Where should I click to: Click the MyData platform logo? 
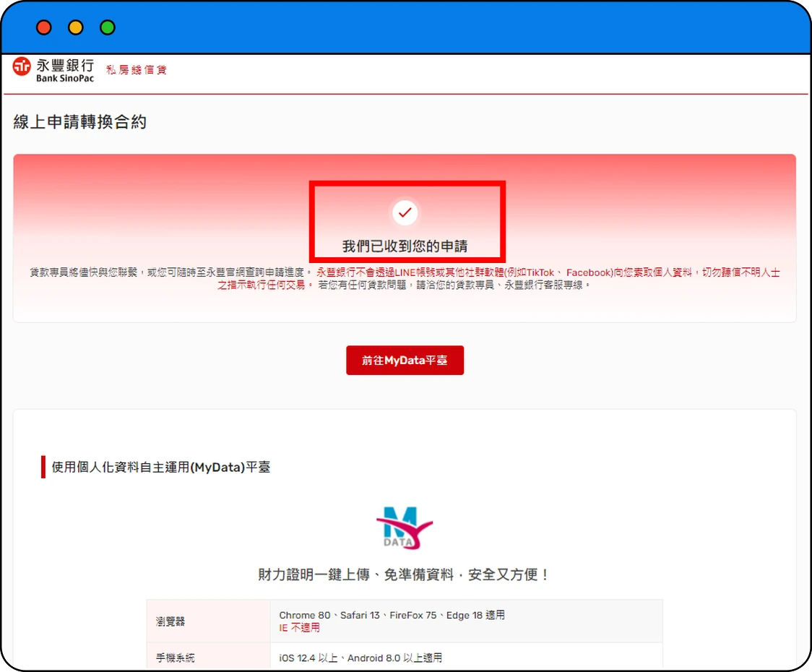click(405, 527)
